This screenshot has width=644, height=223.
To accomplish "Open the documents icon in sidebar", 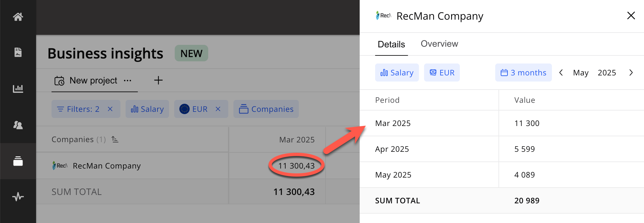I will (18, 52).
